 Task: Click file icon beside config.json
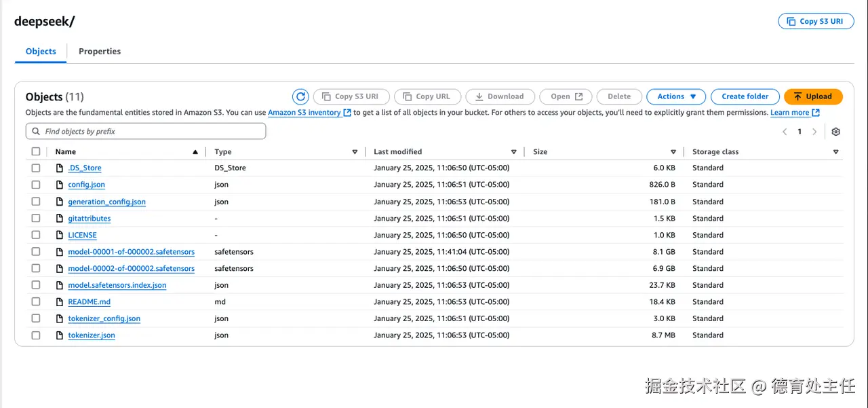click(x=60, y=185)
